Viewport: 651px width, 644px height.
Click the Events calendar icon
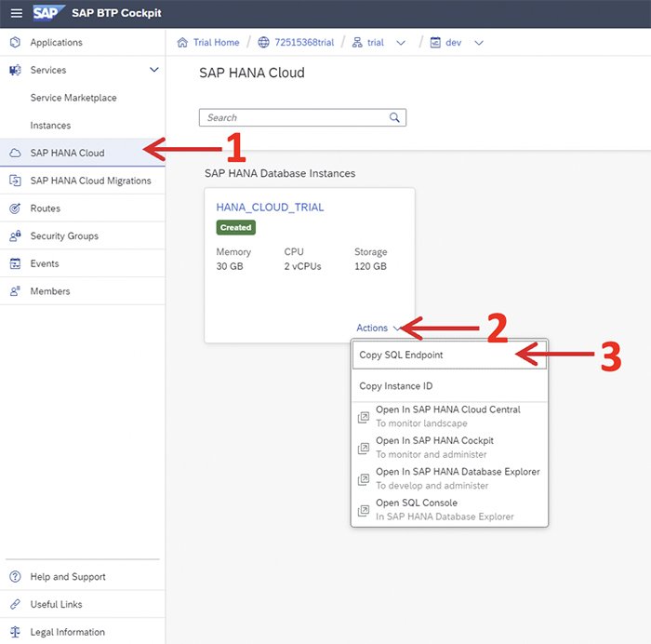click(x=15, y=263)
